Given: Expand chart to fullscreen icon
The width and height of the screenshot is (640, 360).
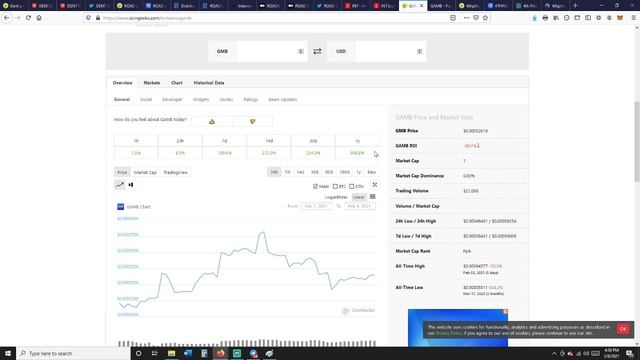Looking at the screenshot, I should pos(375,185).
